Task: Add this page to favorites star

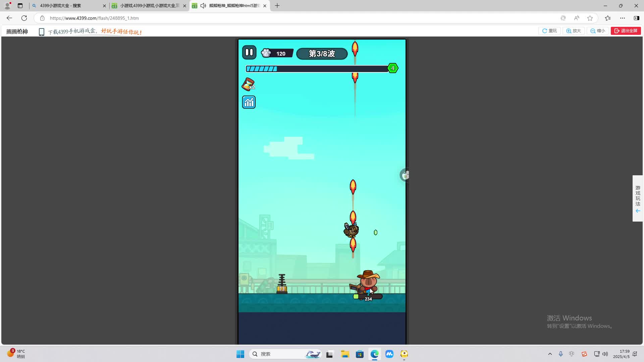Action: click(x=590, y=18)
